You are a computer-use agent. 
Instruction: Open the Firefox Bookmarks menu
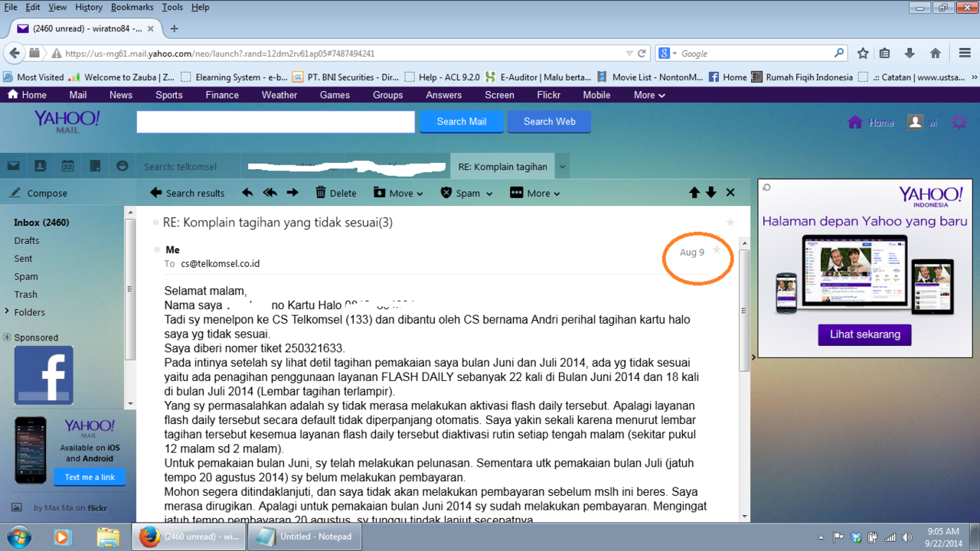(132, 7)
